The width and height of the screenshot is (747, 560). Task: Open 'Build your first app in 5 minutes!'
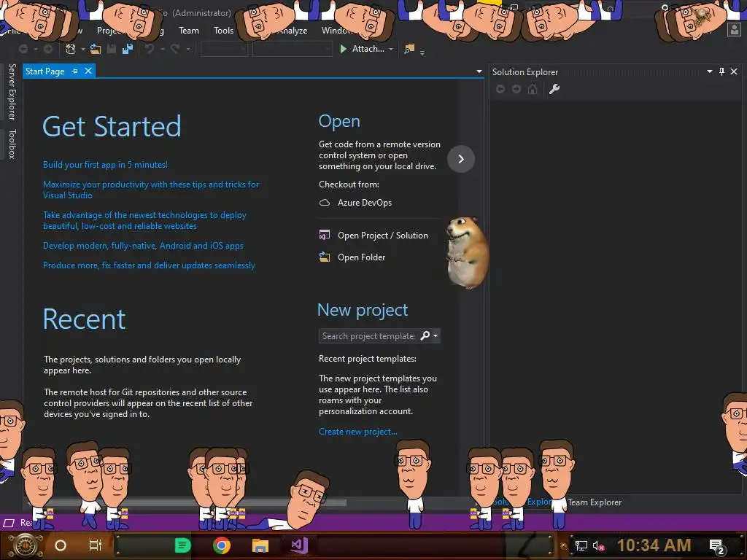pyautogui.click(x=105, y=165)
